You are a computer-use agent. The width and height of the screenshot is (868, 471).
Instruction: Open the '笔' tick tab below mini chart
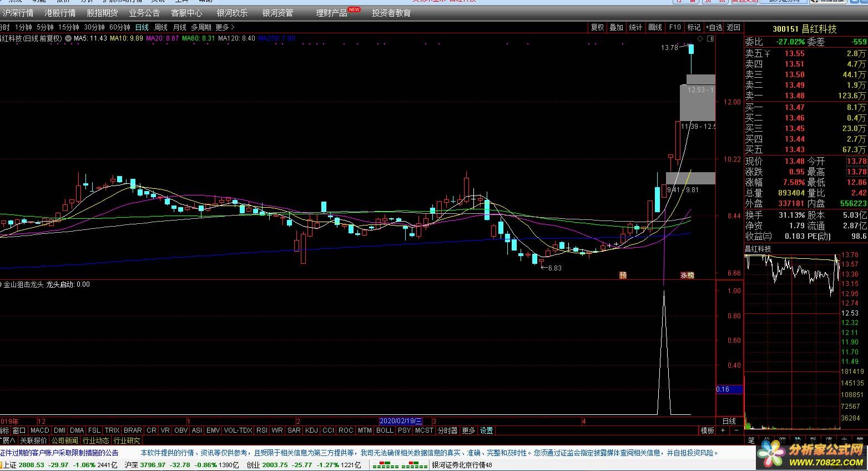751,440
